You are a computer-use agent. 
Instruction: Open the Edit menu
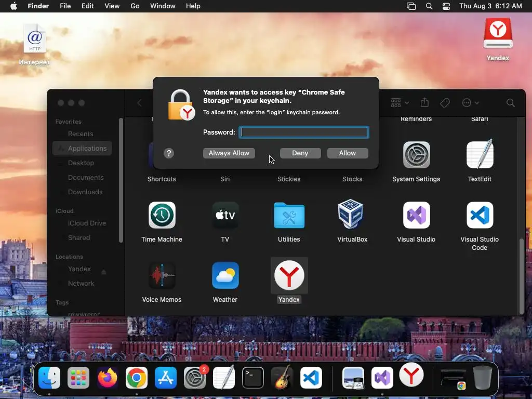[87, 6]
